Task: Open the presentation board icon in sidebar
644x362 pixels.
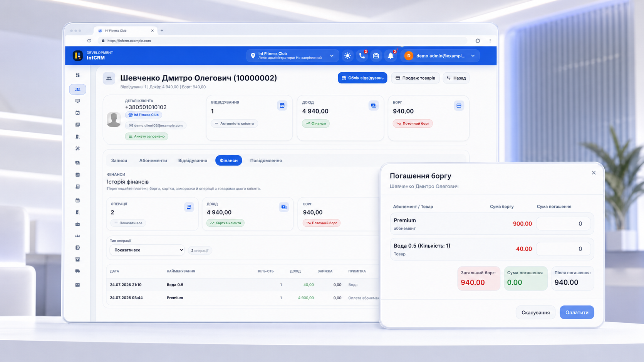Action: pos(77,101)
